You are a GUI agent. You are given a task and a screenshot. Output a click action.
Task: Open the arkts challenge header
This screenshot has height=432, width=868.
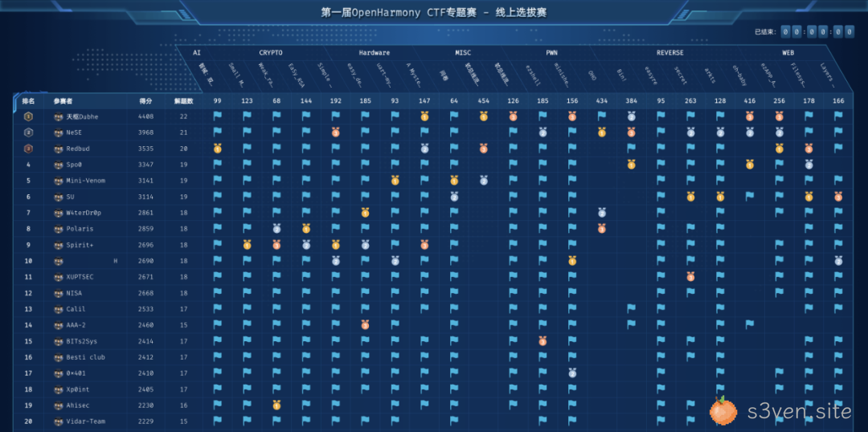coord(710,75)
